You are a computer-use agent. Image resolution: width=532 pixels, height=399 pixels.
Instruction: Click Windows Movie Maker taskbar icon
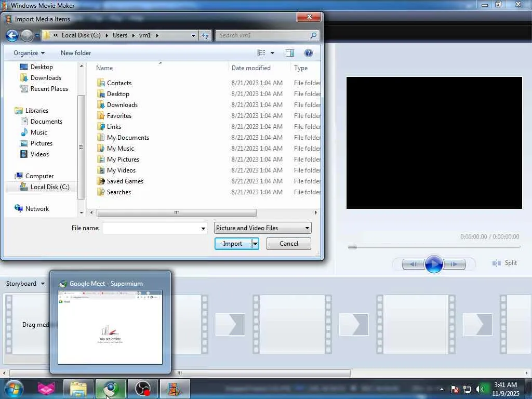(175, 389)
